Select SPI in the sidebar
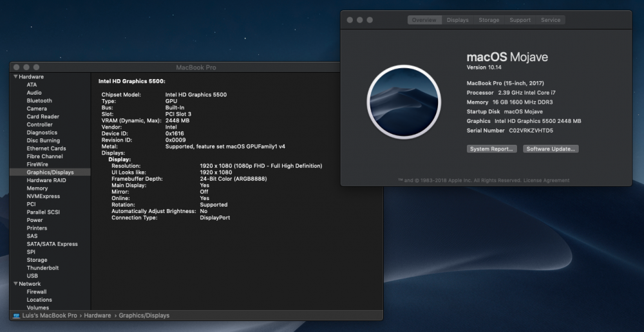The height and width of the screenshot is (332, 644). (x=31, y=252)
